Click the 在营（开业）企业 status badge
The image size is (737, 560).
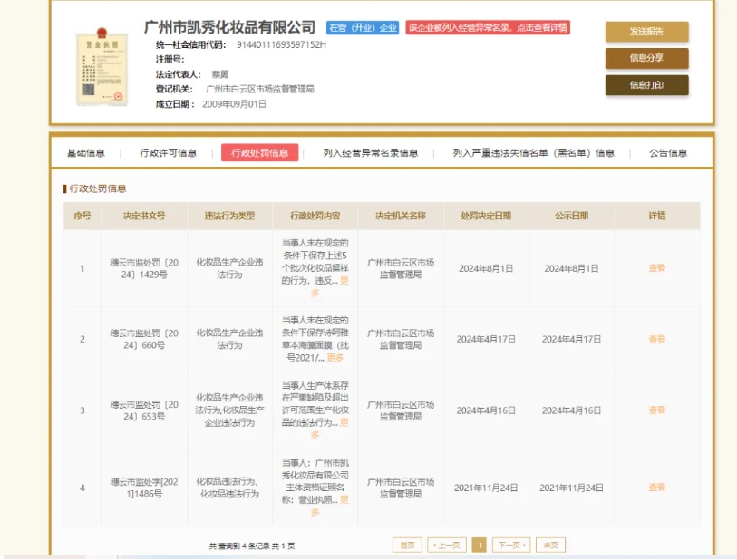(x=363, y=28)
